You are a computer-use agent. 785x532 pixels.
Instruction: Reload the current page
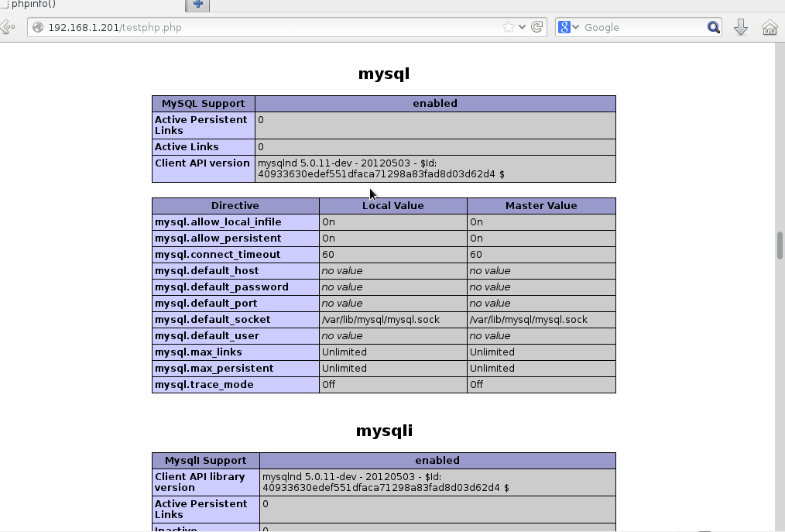[536, 27]
